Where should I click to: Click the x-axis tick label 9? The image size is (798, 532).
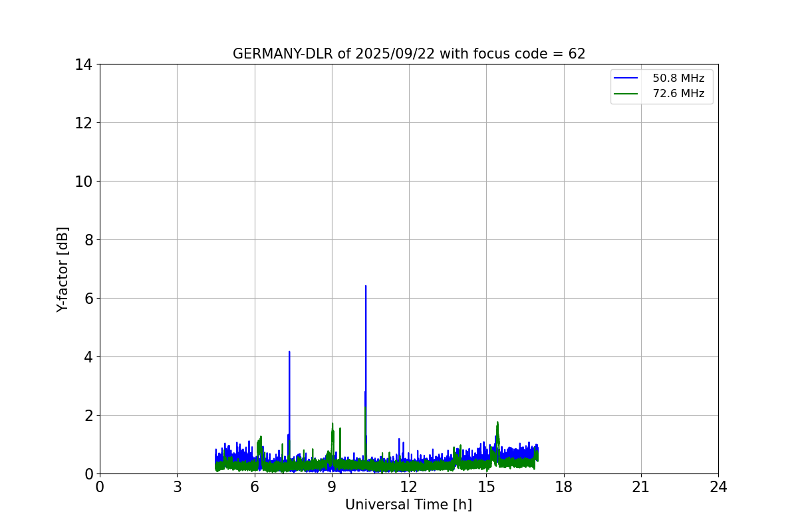pos(332,487)
